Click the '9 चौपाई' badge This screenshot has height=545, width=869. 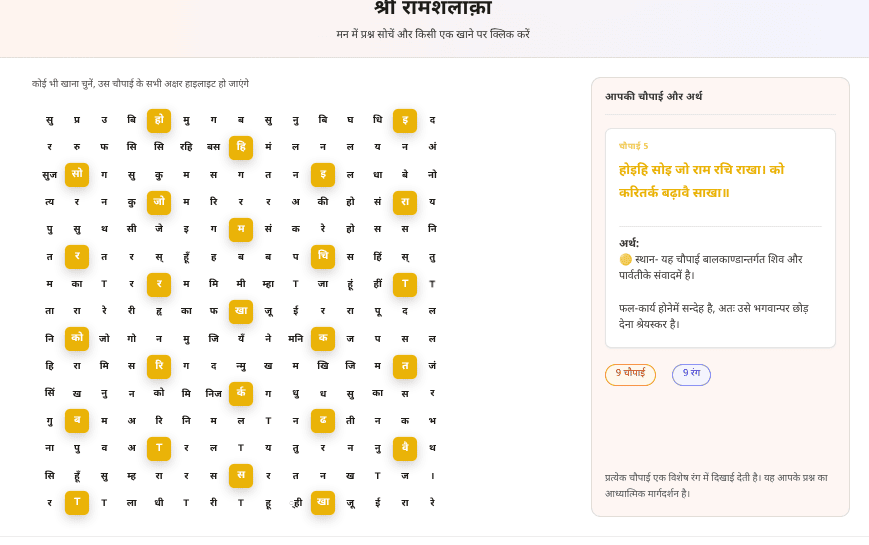(630, 374)
